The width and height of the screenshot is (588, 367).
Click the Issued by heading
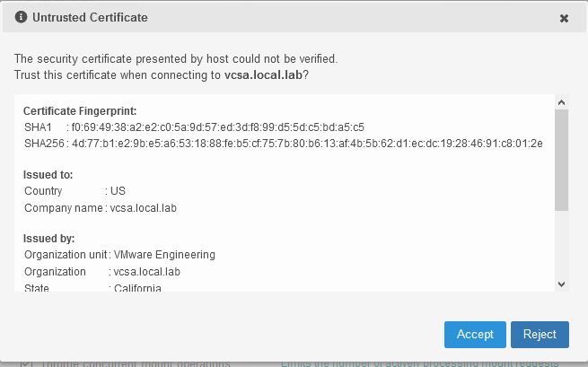[48, 239]
